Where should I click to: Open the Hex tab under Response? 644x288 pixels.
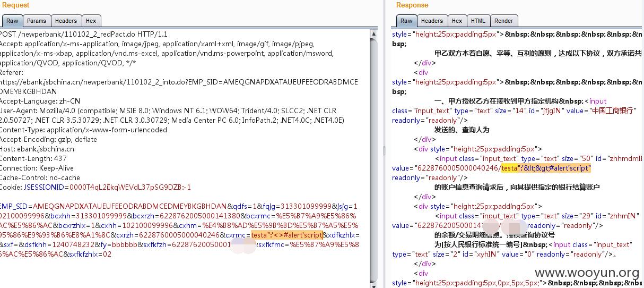(x=457, y=21)
